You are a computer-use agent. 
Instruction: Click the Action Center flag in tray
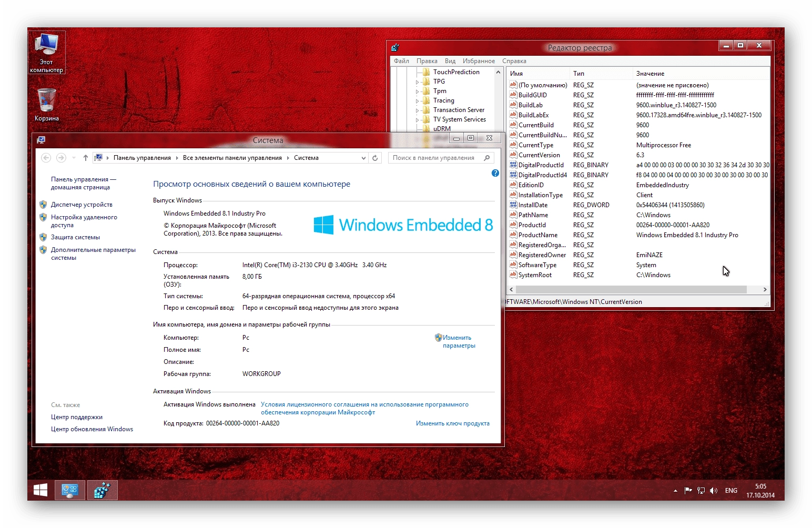coord(688,491)
